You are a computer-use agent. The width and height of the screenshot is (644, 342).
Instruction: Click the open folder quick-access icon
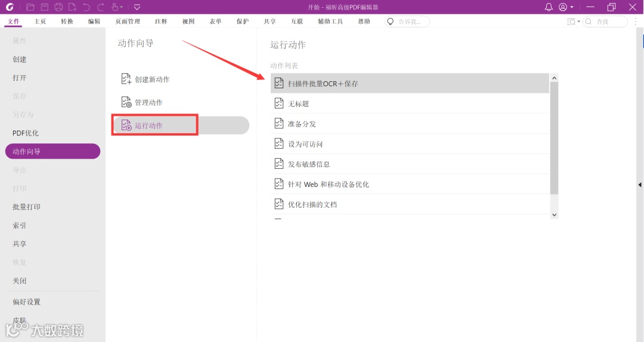coord(30,7)
